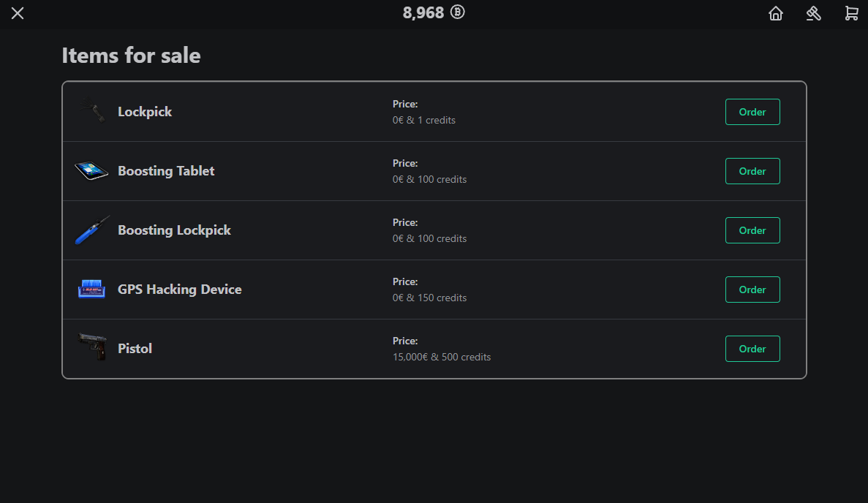Open the shopping cart icon
This screenshot has width=868, height=503.
851,13
